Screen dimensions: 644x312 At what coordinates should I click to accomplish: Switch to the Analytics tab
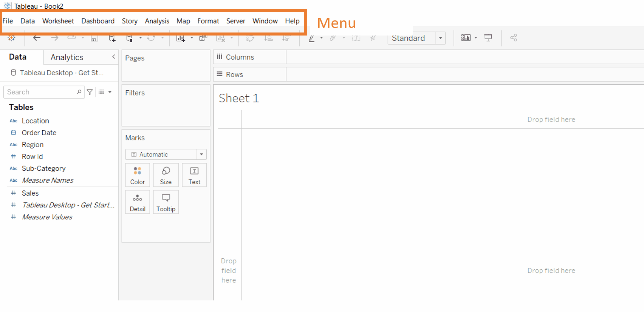point(67,57)
